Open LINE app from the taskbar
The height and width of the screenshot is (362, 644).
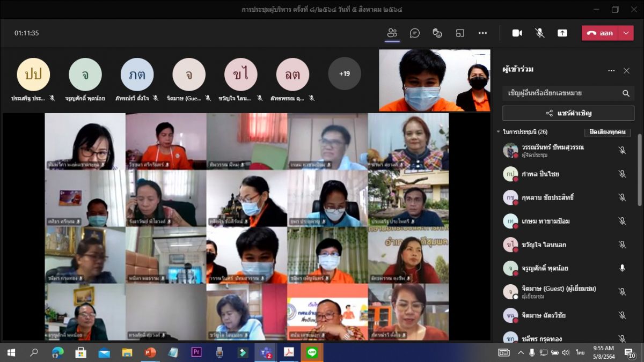(312, 352)
